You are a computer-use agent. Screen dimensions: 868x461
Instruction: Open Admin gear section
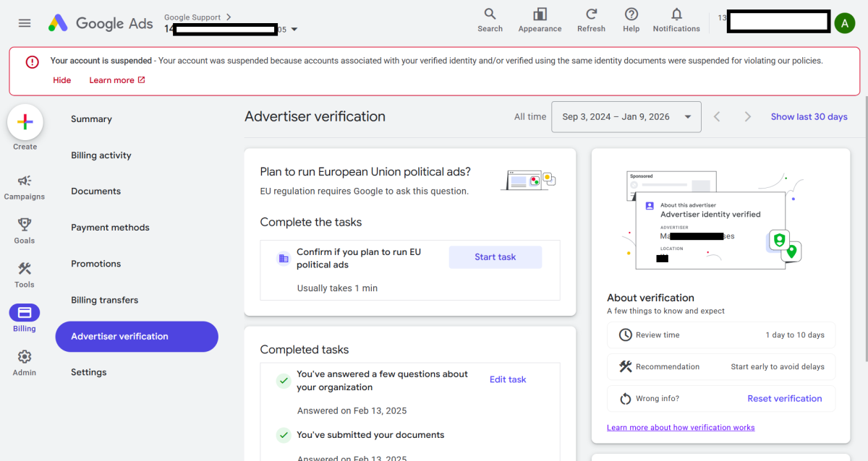(25, 358)
